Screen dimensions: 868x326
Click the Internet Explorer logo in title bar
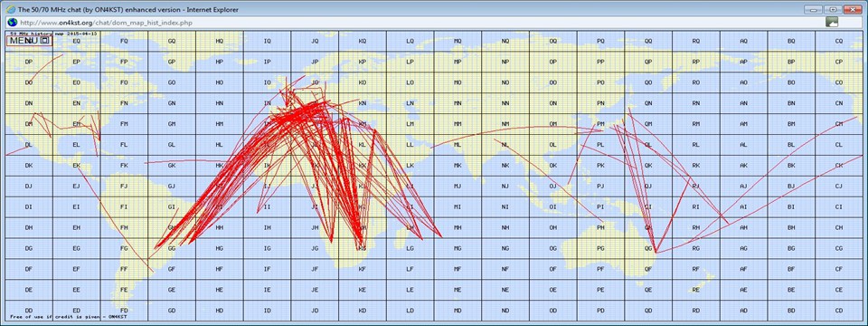tap(10, 9)
